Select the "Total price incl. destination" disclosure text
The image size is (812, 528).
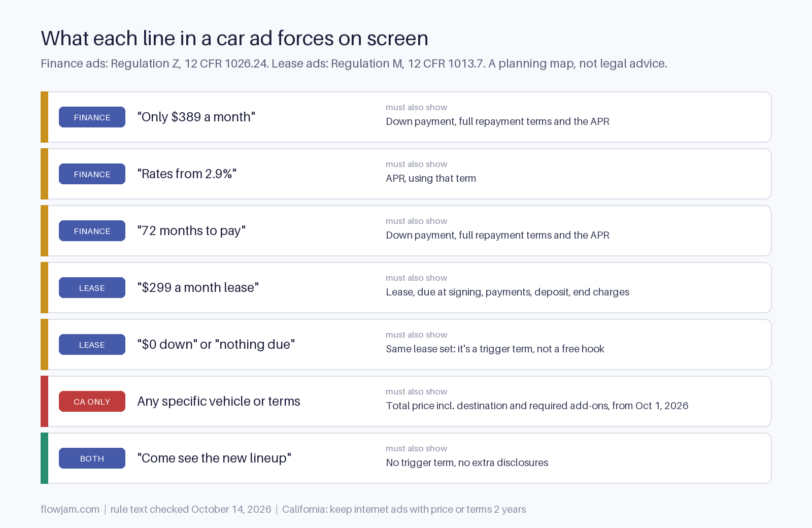point(537,406)
